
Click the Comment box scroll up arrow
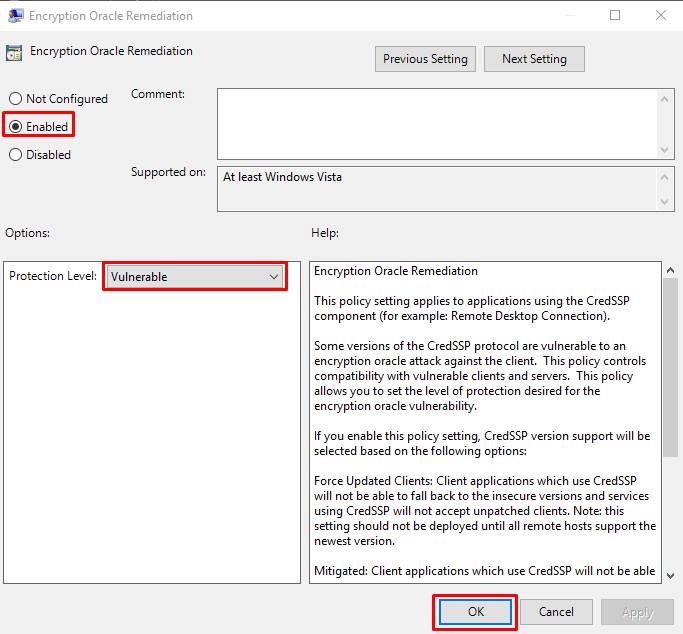click(666, 97)
